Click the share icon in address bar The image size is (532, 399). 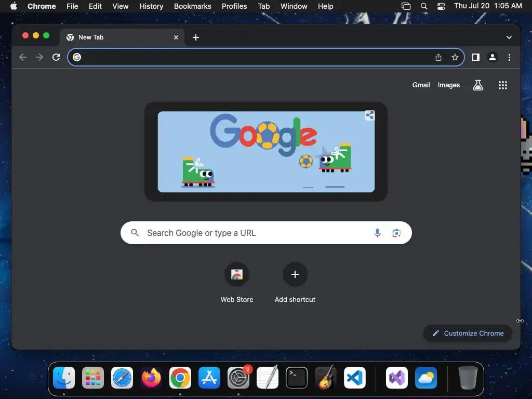pos(438,57)
